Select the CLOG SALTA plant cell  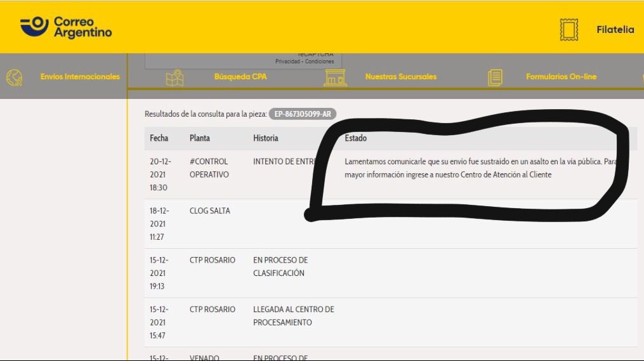(210, 211)
